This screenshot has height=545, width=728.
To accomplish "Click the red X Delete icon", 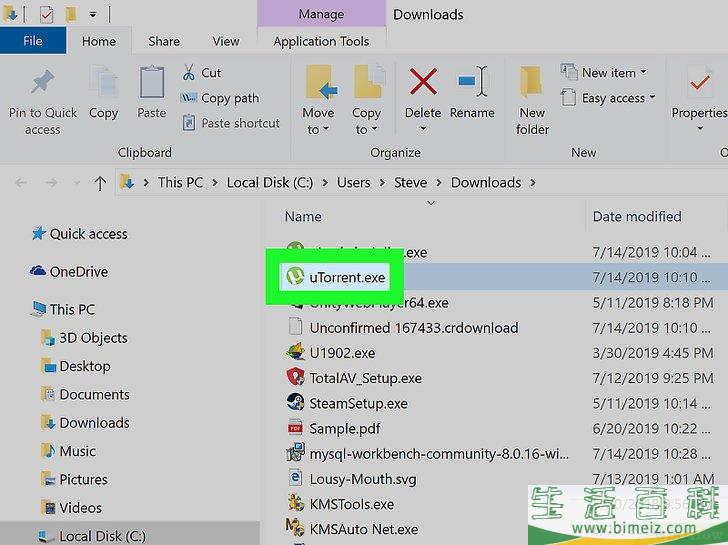I will (x=423, y=81).
